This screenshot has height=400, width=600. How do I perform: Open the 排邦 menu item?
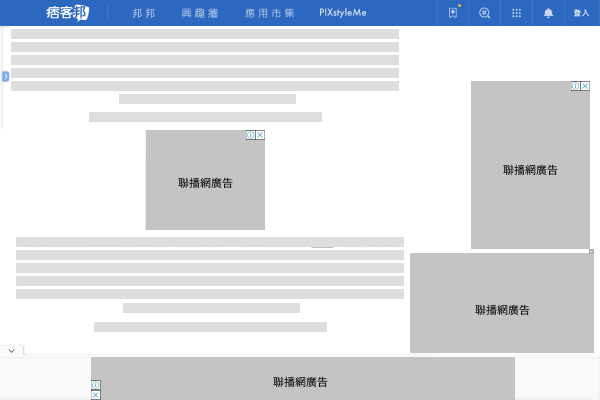[x=144, y=13]
